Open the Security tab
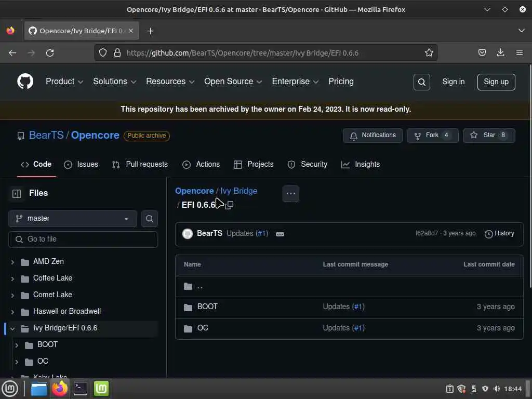The image size is (532, 399). [308, 165]
